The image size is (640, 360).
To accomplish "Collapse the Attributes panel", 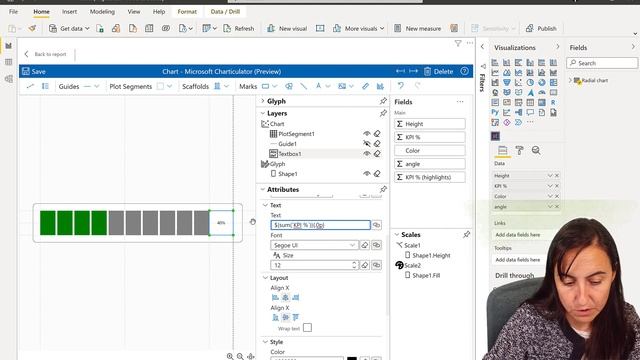I will tap(263, 189).
